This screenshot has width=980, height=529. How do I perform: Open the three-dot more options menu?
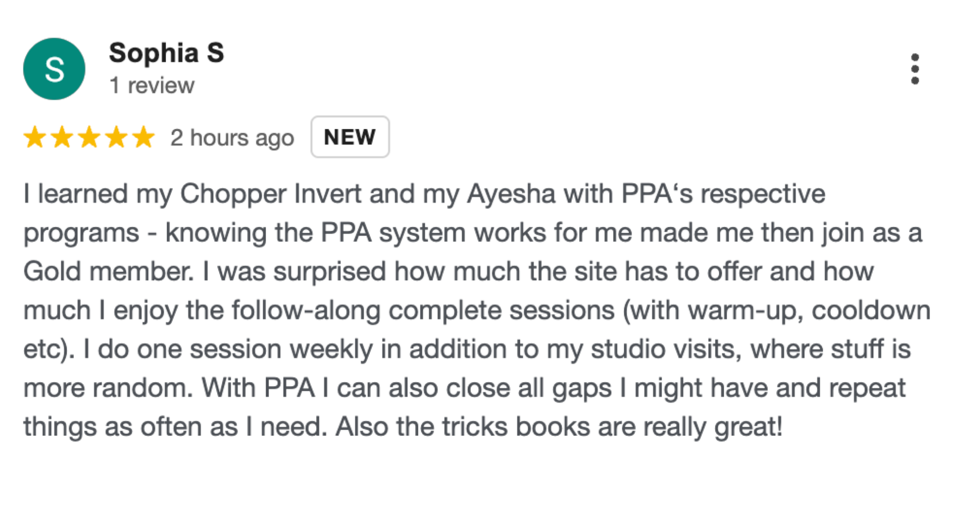coord(914,69)
